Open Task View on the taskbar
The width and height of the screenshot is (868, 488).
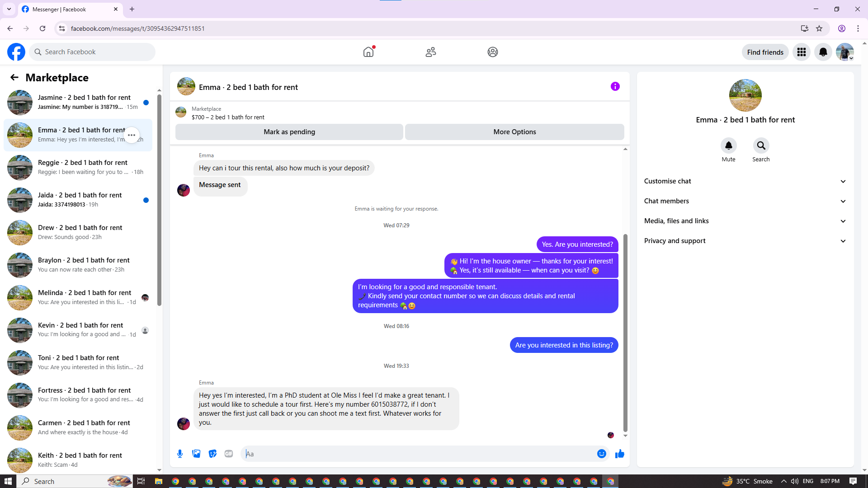coord(141,481)
